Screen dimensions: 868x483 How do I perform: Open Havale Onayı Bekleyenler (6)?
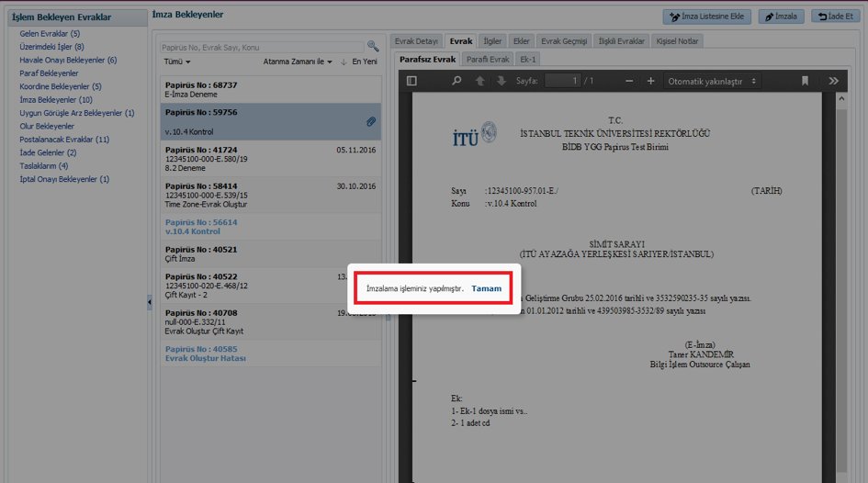point(68,61)
